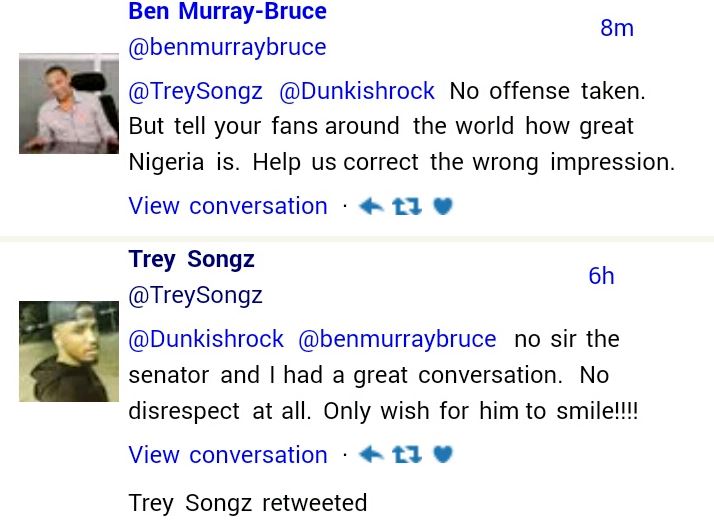Open @Dunkishrock mention in Trey's tweet

(206, 339)
